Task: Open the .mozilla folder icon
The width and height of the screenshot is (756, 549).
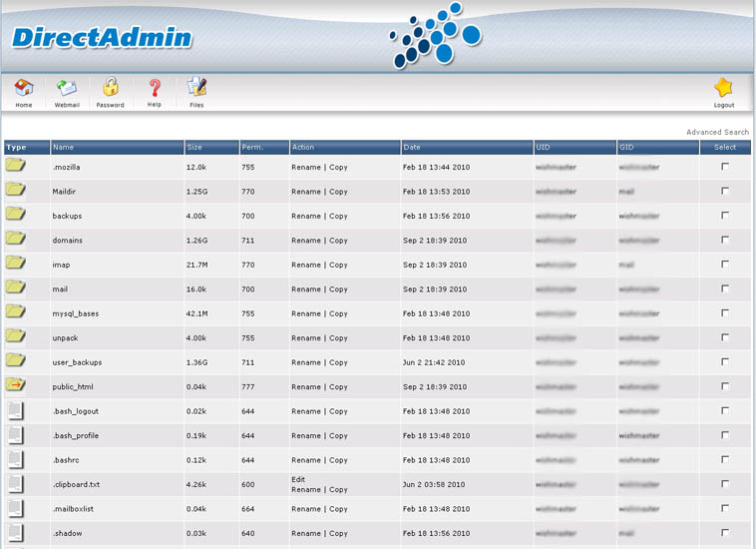Action: pos(15,165)
